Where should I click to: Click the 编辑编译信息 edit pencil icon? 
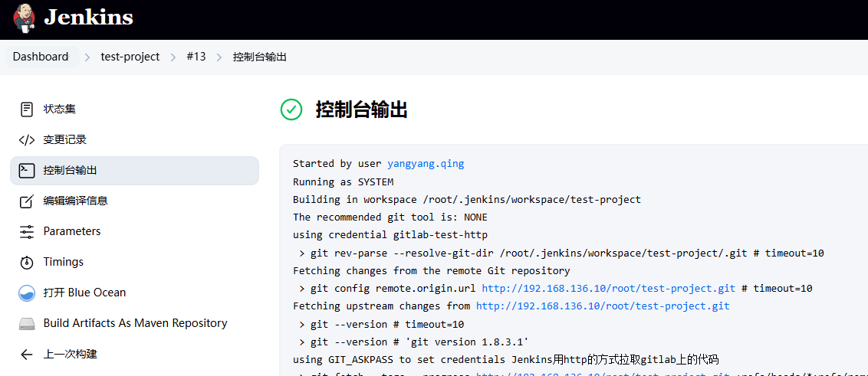click(27, 201)
